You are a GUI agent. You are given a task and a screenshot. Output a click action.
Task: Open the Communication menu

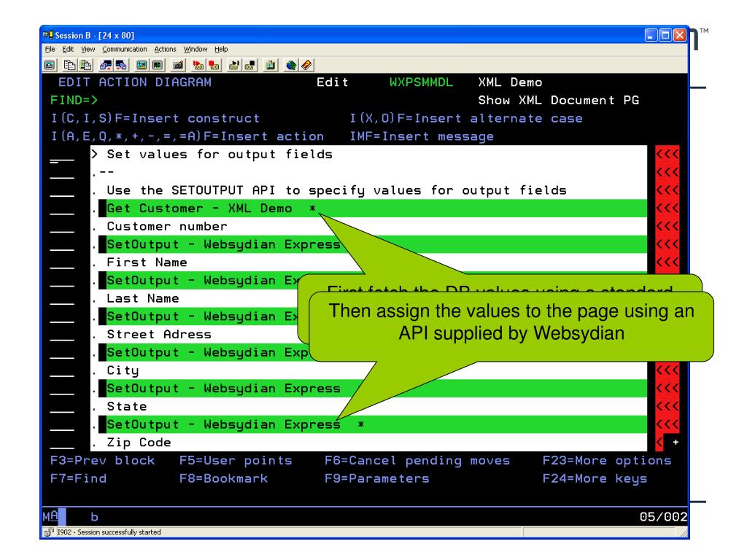(x=124, y=49)
